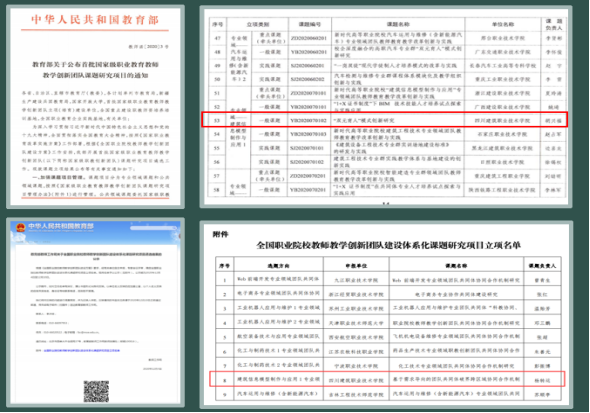Select row 47 in the top table
Image resolution: width=590 pixels, height=413 pixels.
click(388, 38)
